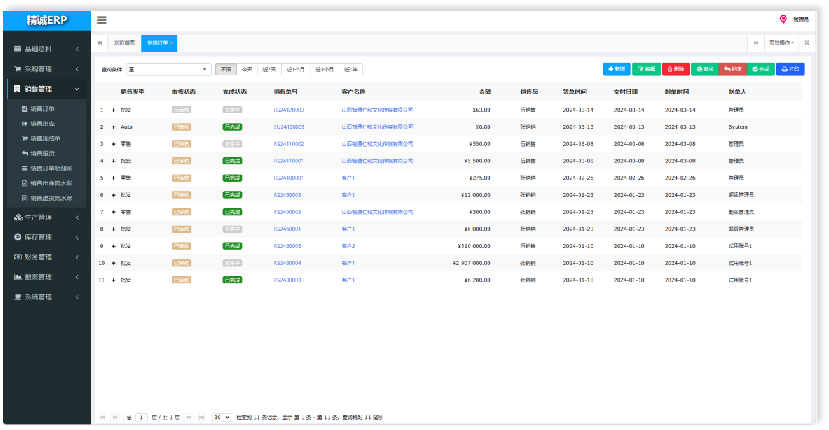Viewport: 829px width, 430px height.
Task: Open the customer name link in row 1
Action: click(x=377, y=110)
